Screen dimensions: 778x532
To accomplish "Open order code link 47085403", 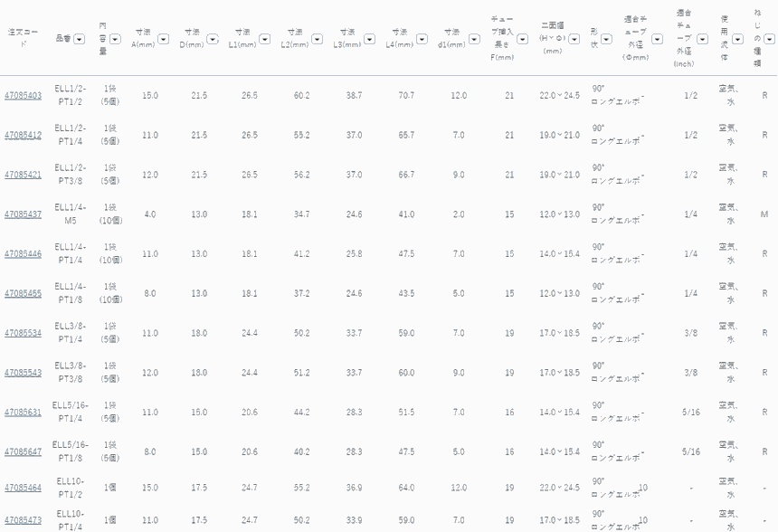I will 23,96.
